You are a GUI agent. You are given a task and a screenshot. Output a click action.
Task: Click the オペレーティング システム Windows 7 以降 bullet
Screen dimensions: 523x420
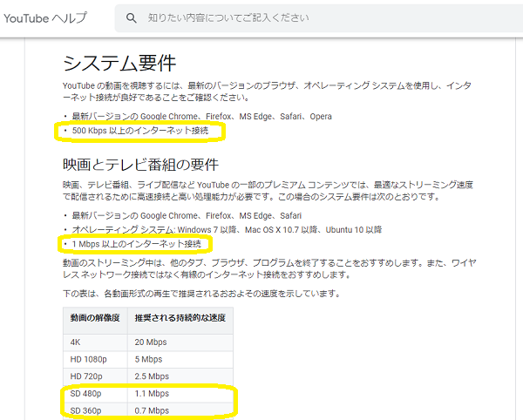click(227, 230)
